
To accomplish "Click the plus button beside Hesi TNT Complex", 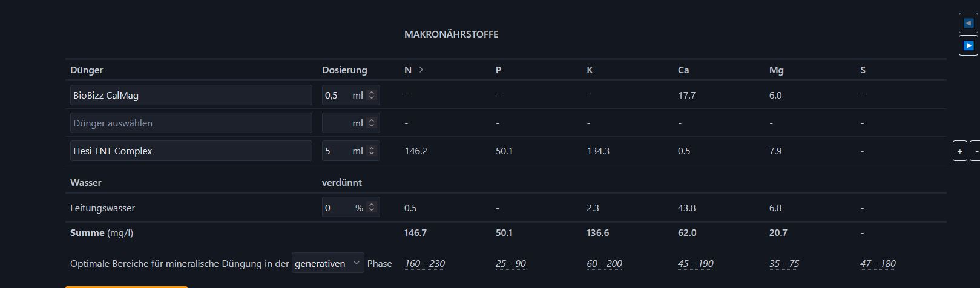I will 959,151.
